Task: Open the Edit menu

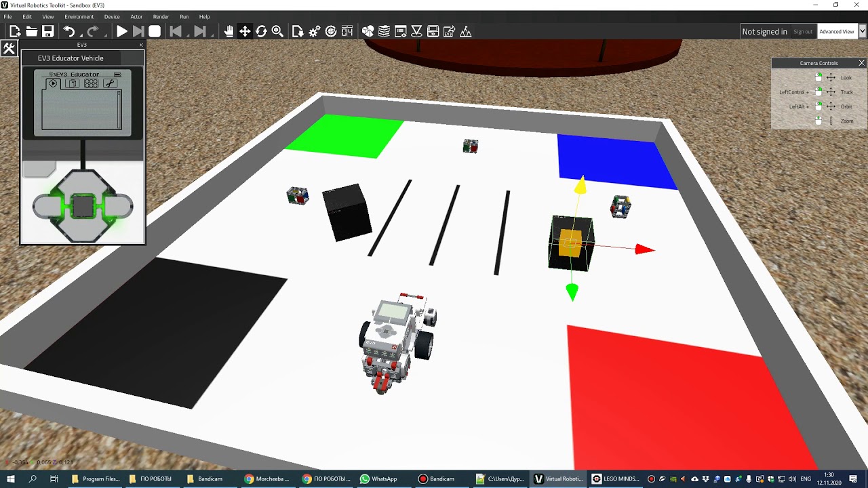Action: pyautogui.click(x=27, y=16)
